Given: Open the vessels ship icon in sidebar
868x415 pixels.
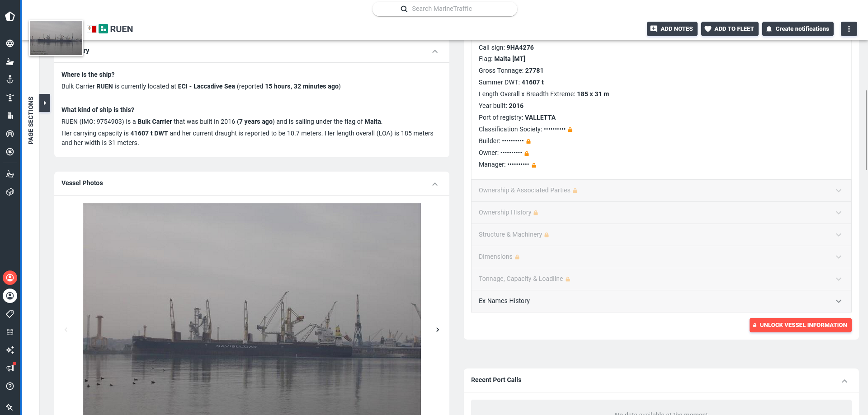Looking at the screenshot, I should coord(10,61).
